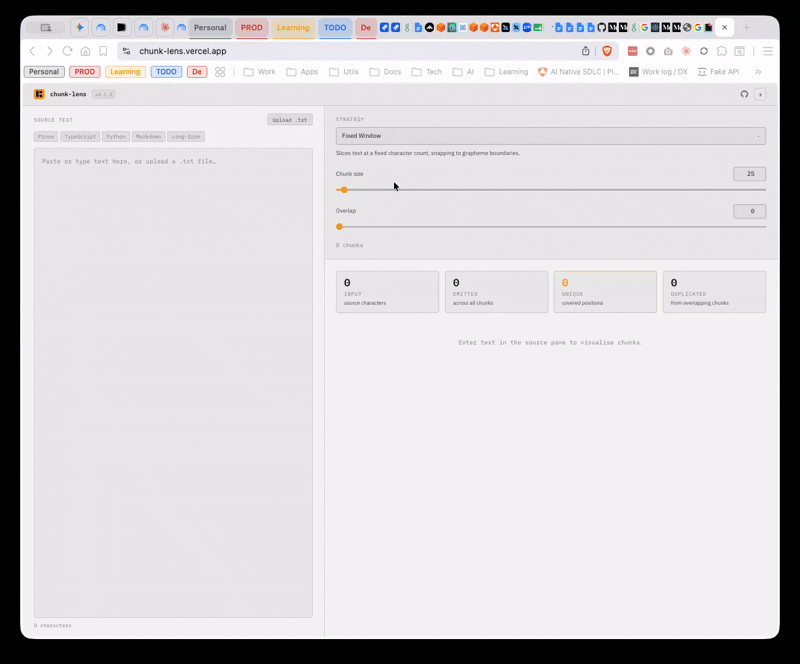The height and width of the screenshot is (664, 800).
Task: Open the Fake API bookmark
Action: (718, 72)
